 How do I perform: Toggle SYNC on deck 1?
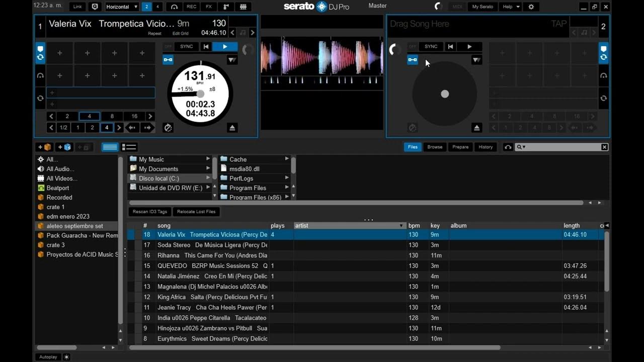point(186,46)
